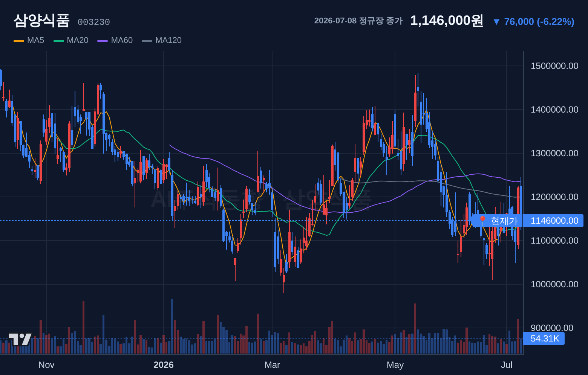Toggle the MA20 green legend entry

point(71,40)
